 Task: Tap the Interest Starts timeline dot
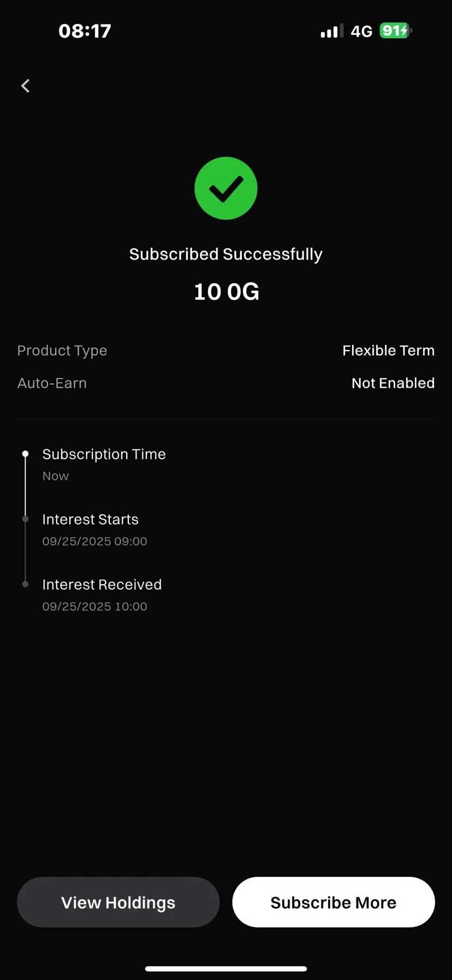point(25,519)
